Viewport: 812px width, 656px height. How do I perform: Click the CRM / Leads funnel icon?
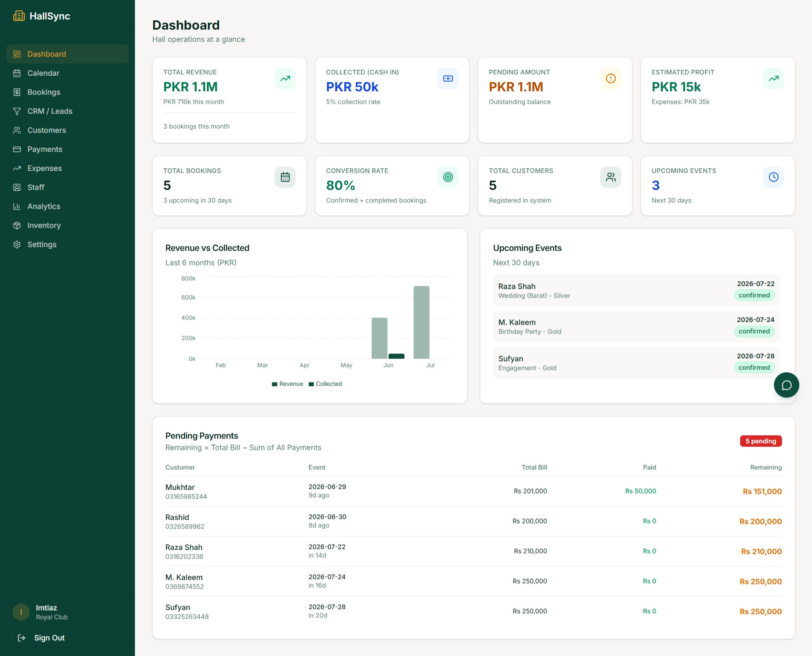pyautogui.click(x=17, y=111)
